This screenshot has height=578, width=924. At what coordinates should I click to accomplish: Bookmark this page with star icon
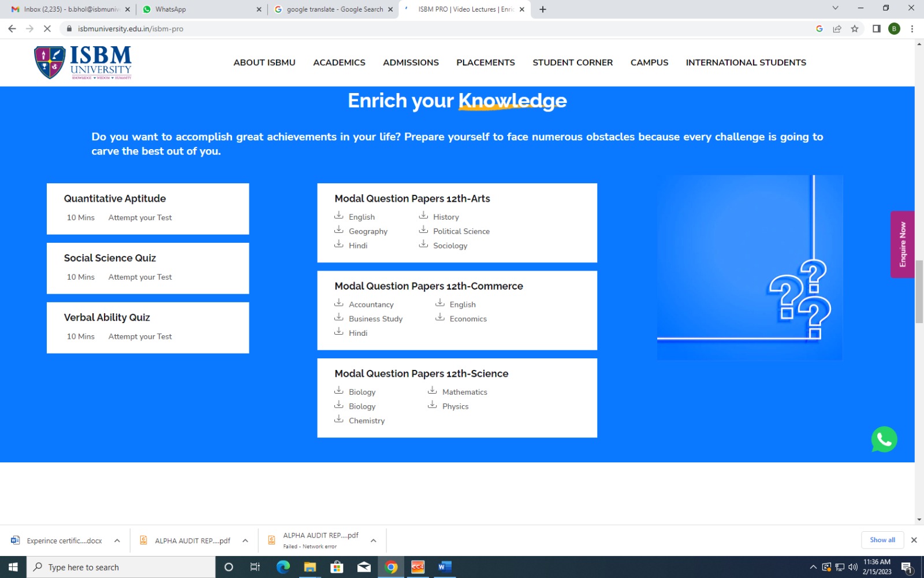[855, 28]
